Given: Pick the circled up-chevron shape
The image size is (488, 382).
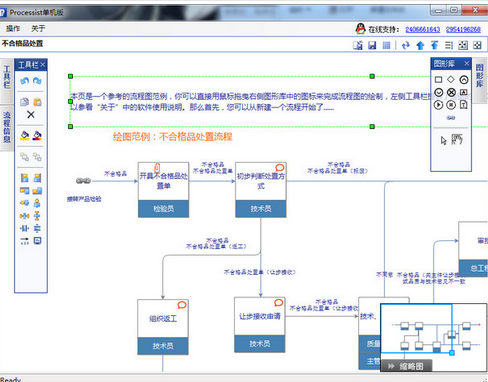Looking at the screenshot, I should 464,80.
